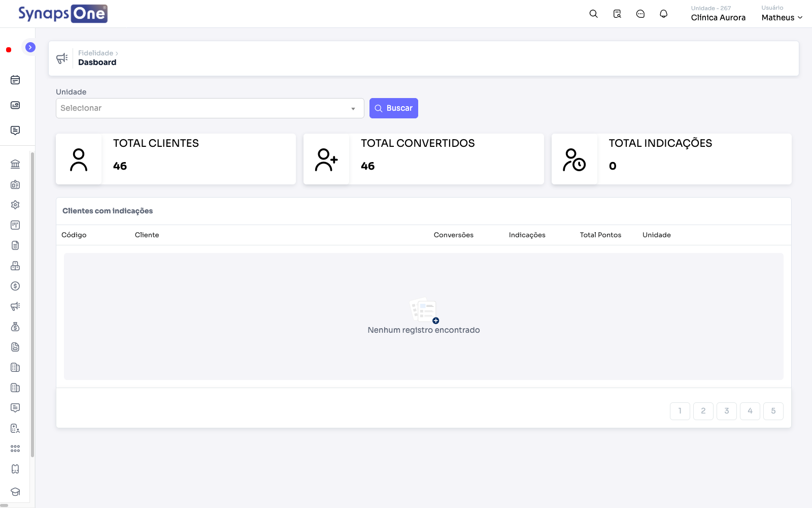Screen dimensions: 812x508
Task: Open the calendar agenda sidebar icon
Action: pos(15,80)
